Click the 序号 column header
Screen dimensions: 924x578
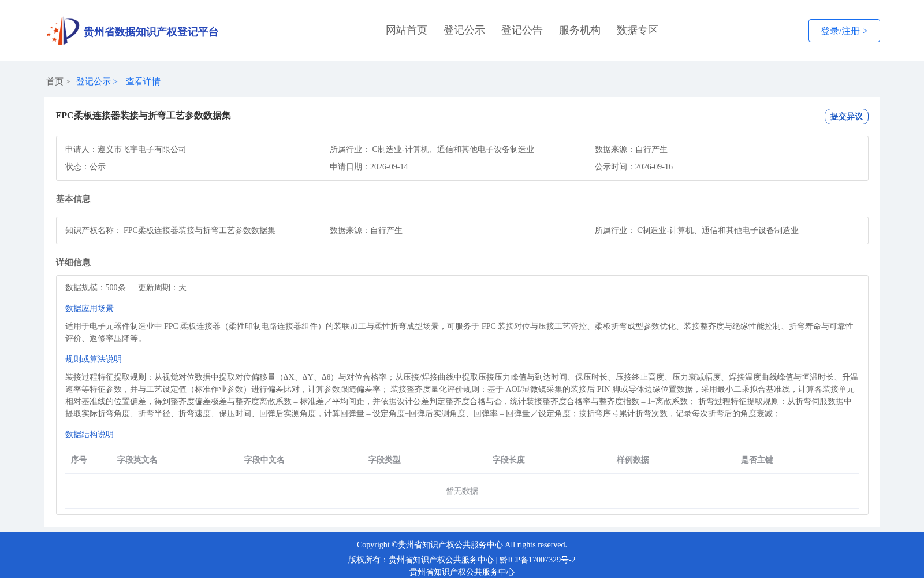click(x=79, y=460)
